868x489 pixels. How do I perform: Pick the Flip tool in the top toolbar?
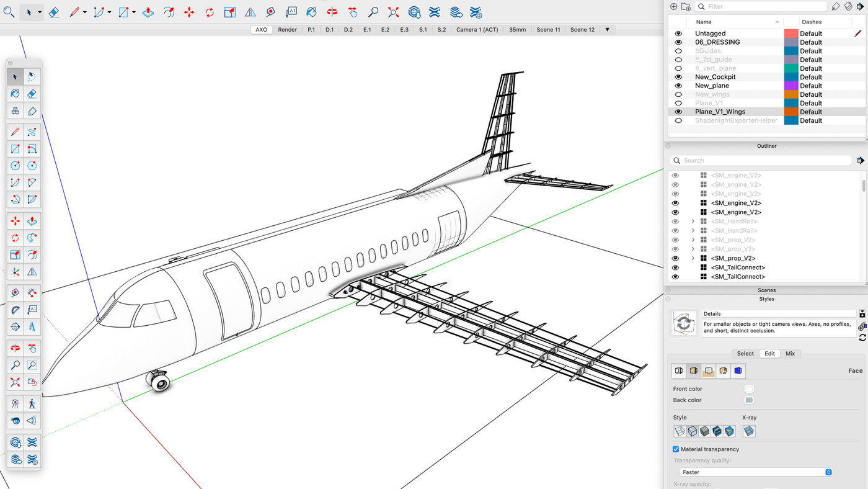point(250,12)
